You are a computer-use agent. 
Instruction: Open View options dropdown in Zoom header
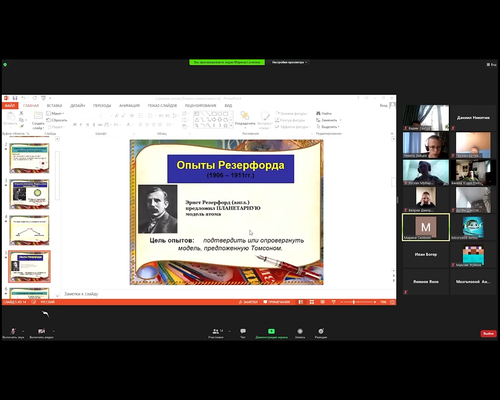pos(289,62)
